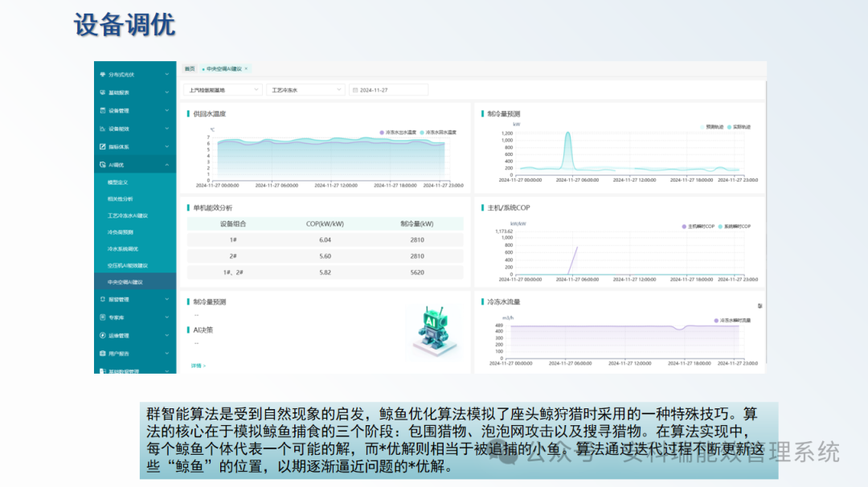Click the 报警管理 bell icon
Viewport: 868px width, 487px height.
point(101,298)
